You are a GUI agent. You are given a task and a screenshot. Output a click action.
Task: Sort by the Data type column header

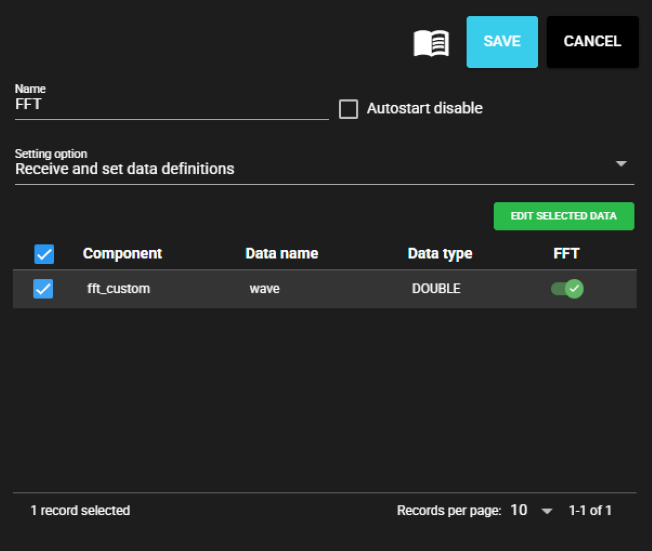[439, 254]
